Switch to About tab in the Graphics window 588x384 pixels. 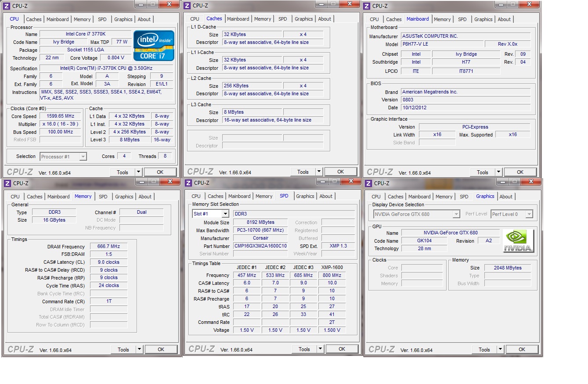click(x=506, y=197)
